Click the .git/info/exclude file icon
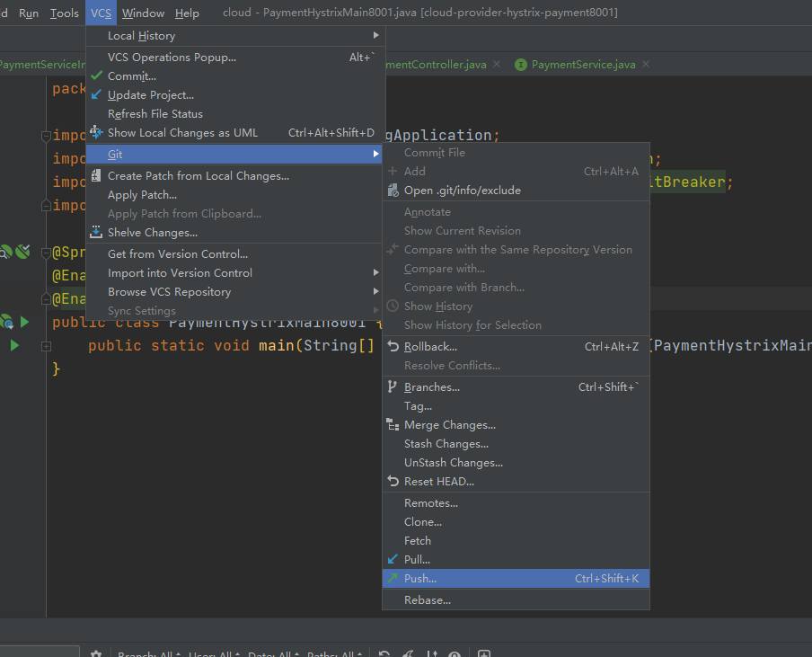This screenshot has width=812, height=657. 393,191
